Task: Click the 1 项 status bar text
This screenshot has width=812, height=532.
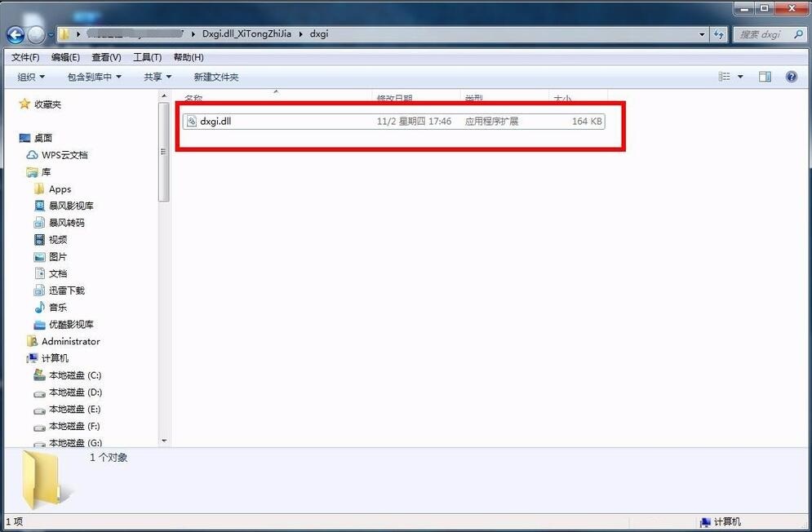Action: (x=15, y=521)
